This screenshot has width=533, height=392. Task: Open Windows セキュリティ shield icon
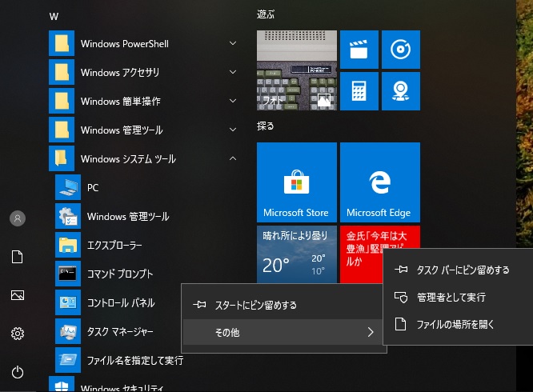(62, 385)
